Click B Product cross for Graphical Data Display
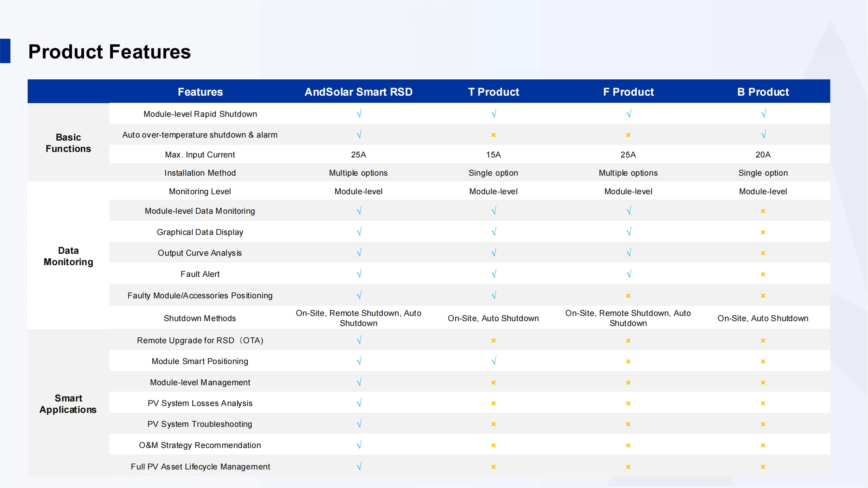 pyautogui.click(x=763, y=232)
